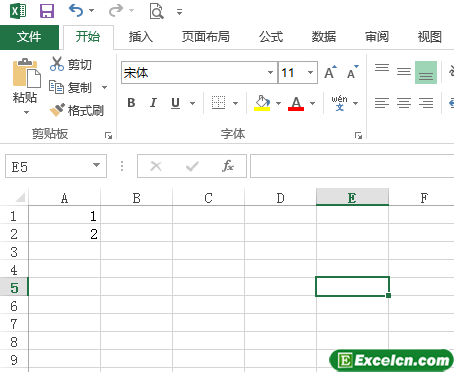
Task: Open font color palette dropdown arrow
Action: click(x=312, y=103)
